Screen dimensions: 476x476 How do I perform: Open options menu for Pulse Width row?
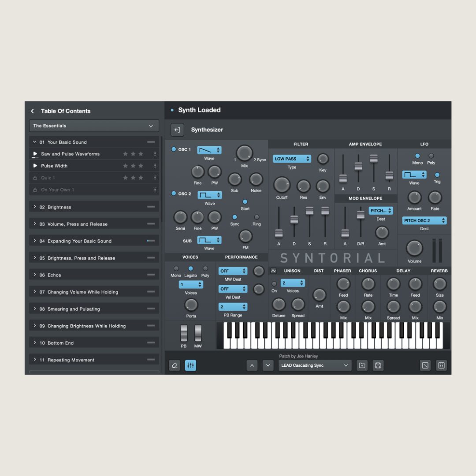coord(155,166)
